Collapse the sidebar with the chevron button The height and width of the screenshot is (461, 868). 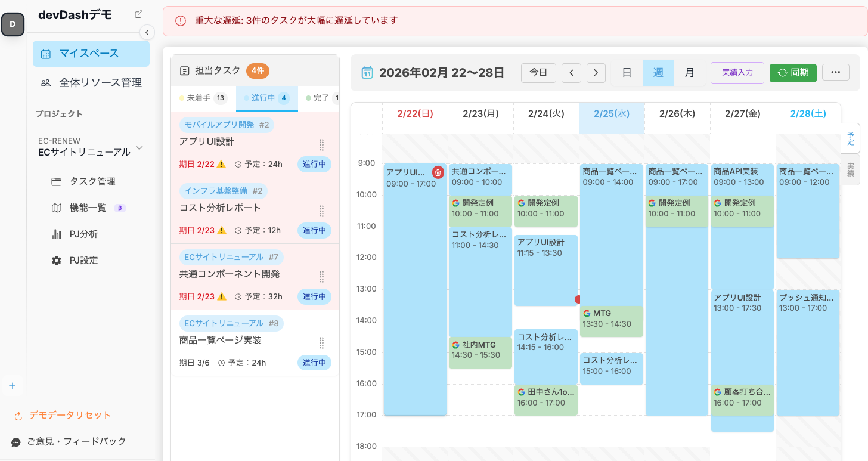(147, 32)
